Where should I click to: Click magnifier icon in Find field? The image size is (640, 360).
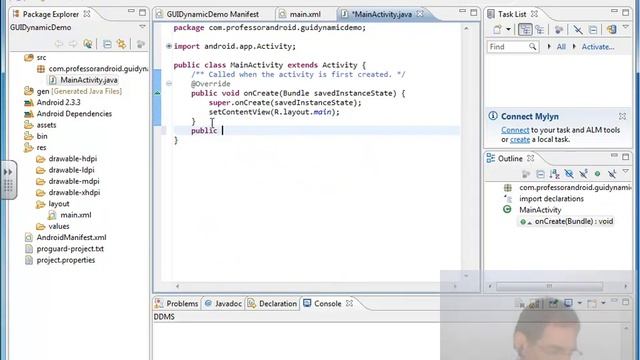533,47
